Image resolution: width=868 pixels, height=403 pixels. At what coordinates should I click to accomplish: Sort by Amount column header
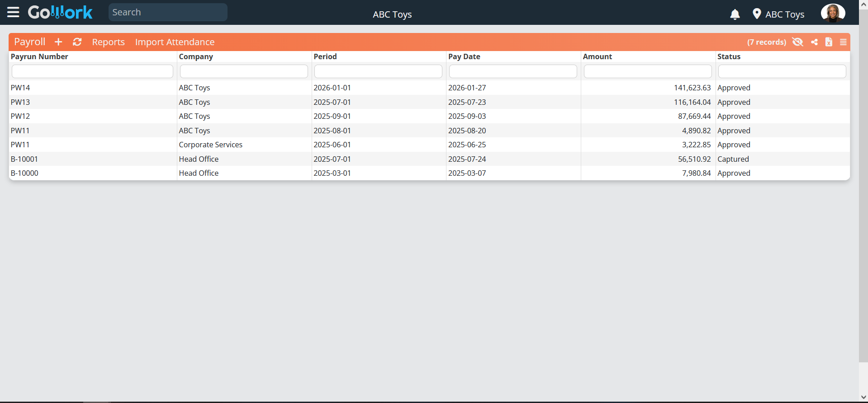pyautogui.click(x=597, y=56)
